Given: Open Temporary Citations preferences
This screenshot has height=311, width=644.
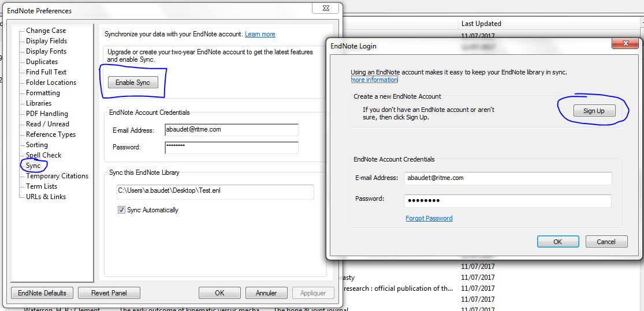Looking at the screenshot, I should [57, 176].
